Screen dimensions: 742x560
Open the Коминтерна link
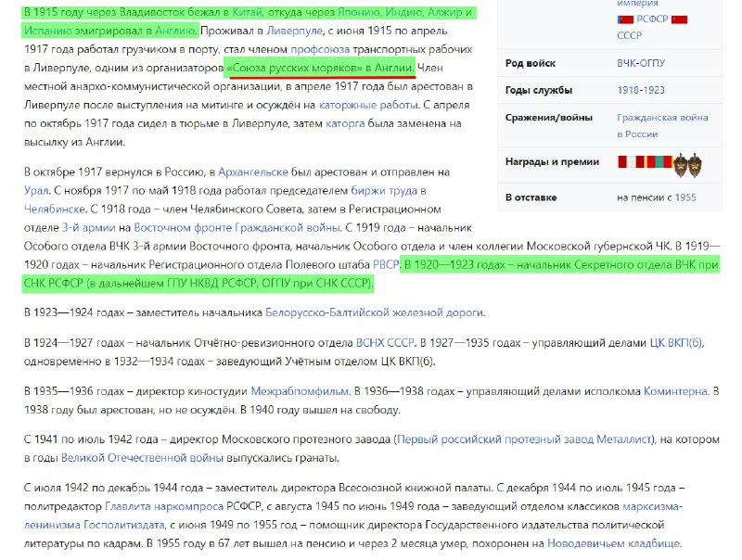click(675, 391)
